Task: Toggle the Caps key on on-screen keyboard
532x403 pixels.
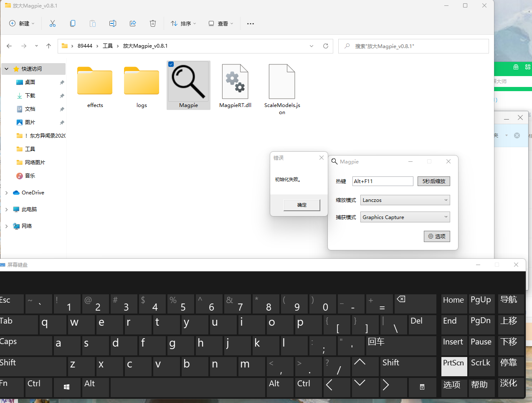Action: coord(25,346)
